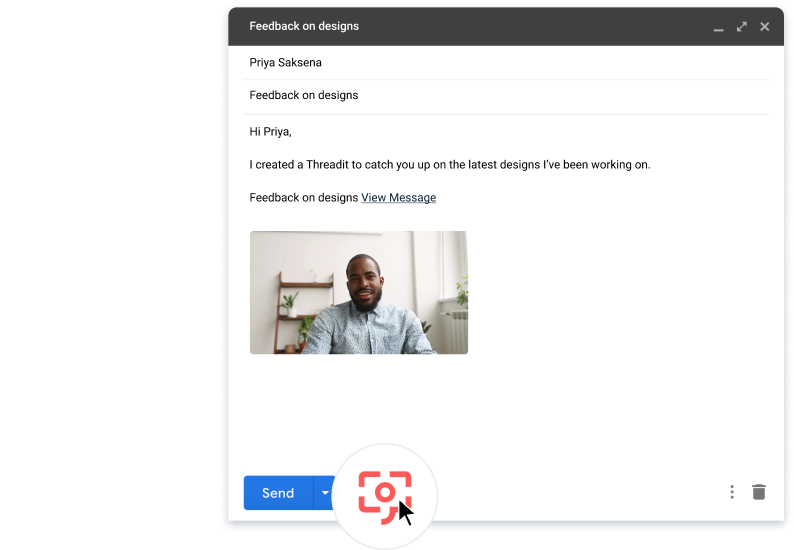Click the sentence "I created a Threadit"

coord(450,165)
